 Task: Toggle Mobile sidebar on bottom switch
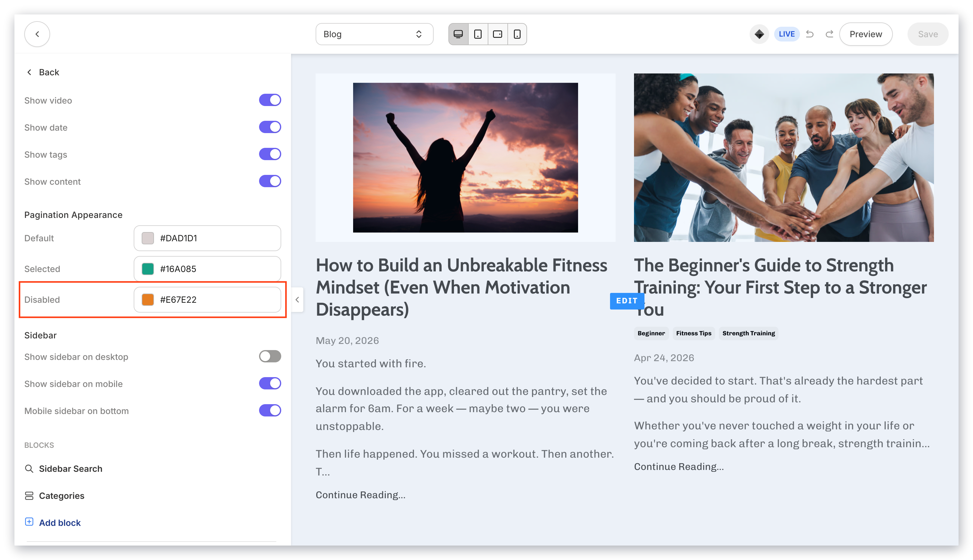270,410
